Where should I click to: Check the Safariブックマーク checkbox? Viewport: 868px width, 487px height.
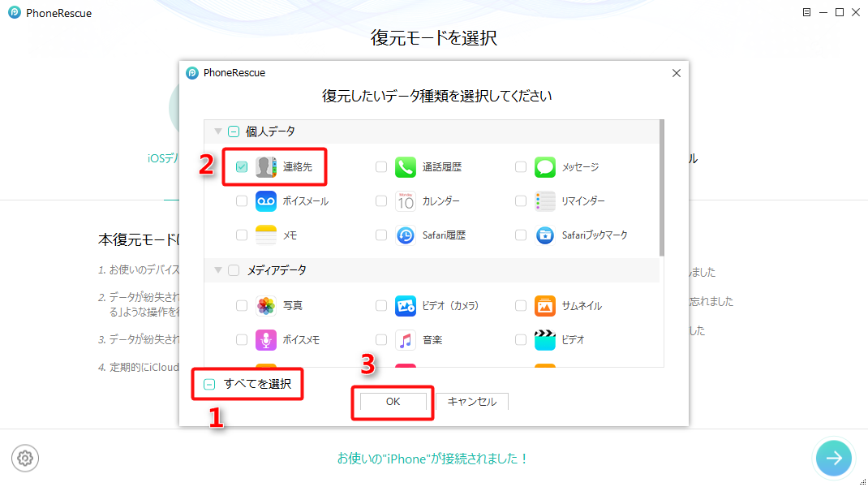point(520,235)
